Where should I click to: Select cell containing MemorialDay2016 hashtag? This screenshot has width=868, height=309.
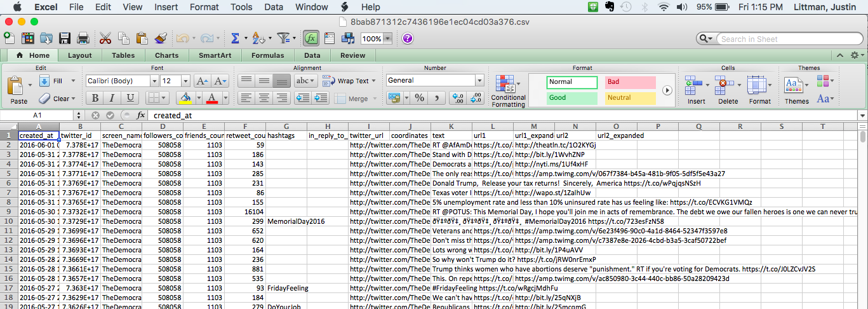click(x=286, y=221)
